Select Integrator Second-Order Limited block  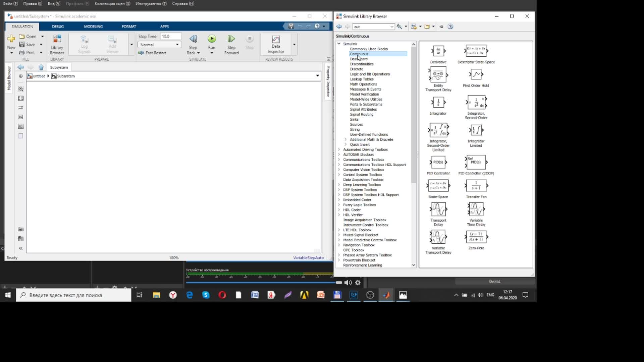[438, 130]
